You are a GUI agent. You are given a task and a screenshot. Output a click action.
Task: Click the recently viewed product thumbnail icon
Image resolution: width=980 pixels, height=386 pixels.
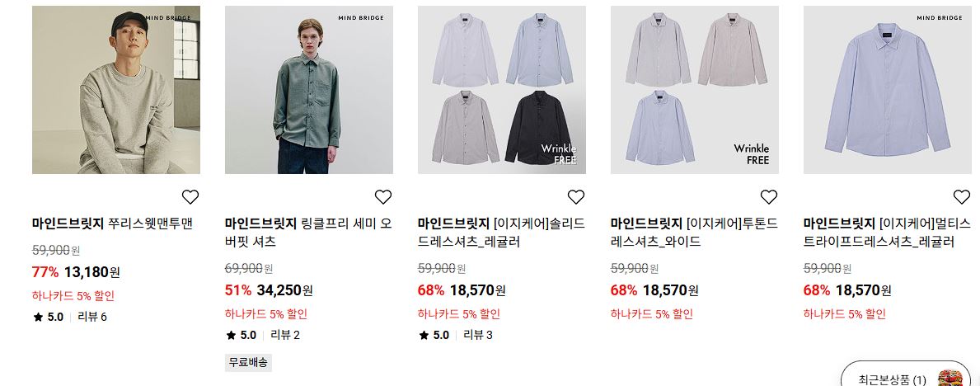click(x=950, y=379)
